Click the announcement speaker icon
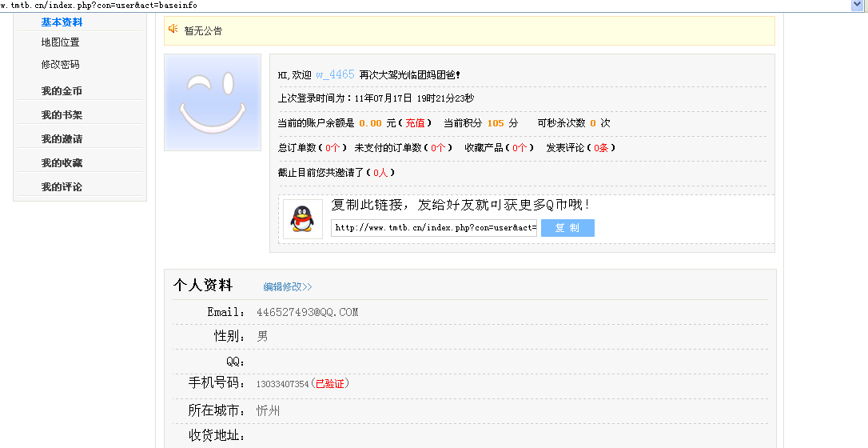 pyautogui.click(x=173, y=30)
